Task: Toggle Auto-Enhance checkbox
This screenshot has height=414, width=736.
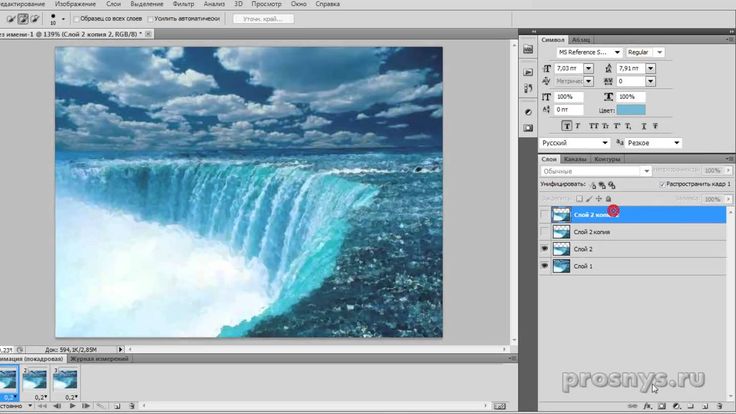Action: (x=151, y=19)
